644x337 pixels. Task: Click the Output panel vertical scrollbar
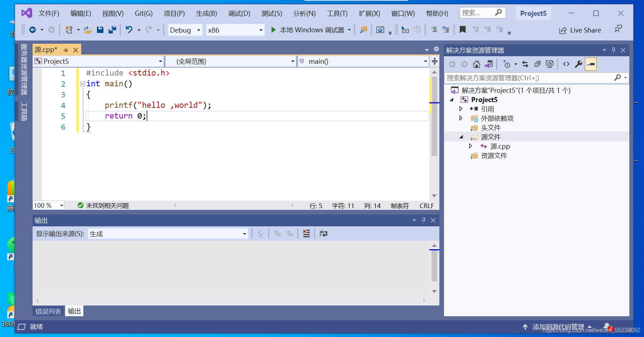click(x=434, y=266)
